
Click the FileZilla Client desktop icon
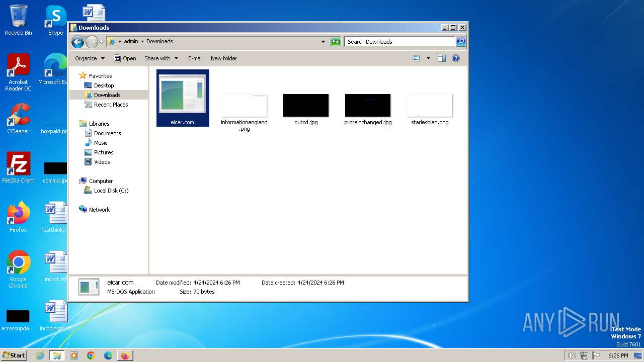pos(18,167)
